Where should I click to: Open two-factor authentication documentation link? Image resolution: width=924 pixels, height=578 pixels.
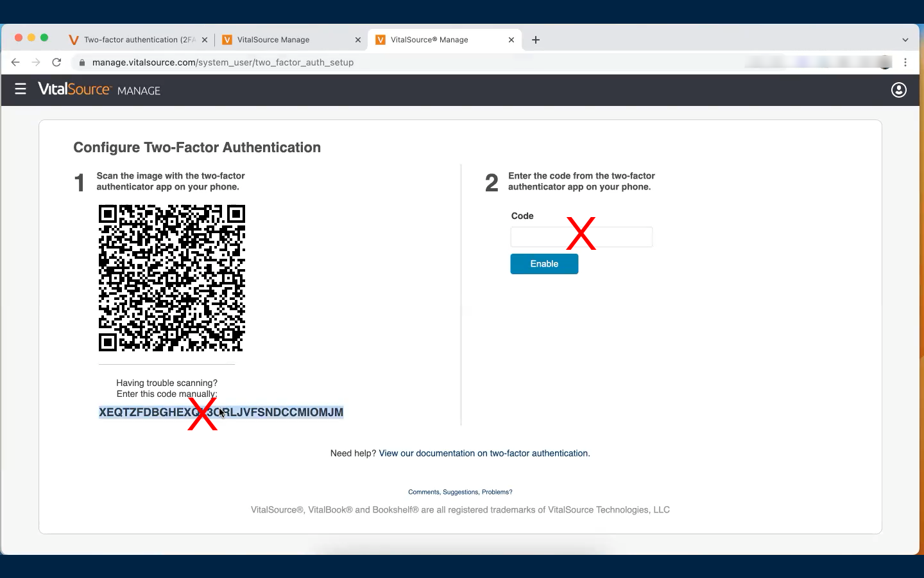tap(484, 453)
